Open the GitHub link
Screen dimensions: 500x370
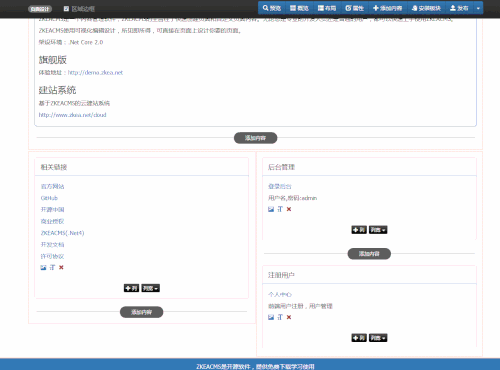pyautogui.click(x=49, y=198)
